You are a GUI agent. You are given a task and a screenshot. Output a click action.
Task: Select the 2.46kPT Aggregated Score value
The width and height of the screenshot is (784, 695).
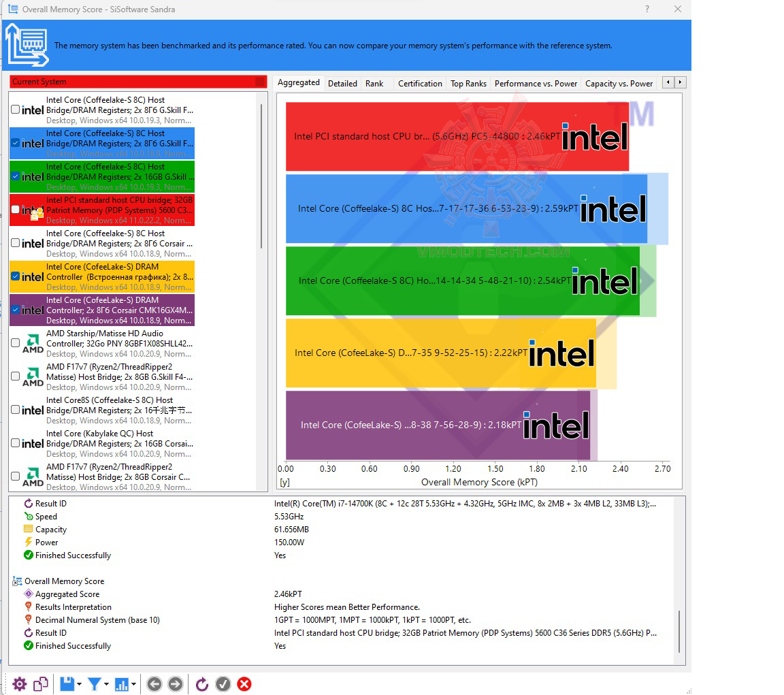288,594
